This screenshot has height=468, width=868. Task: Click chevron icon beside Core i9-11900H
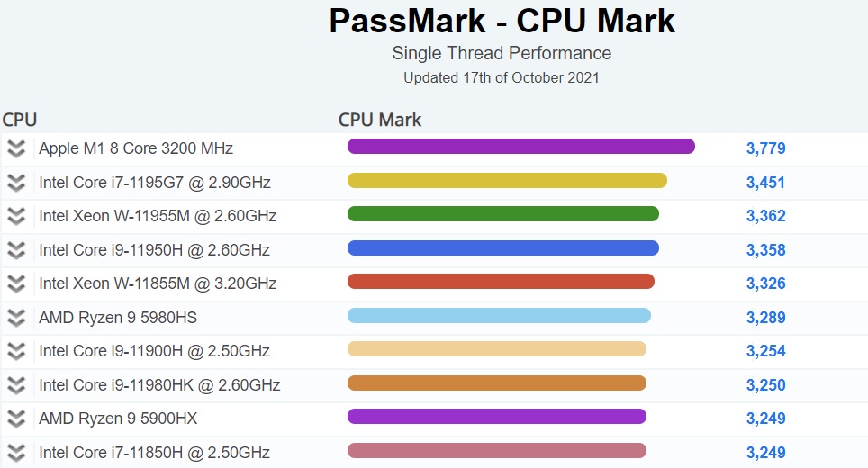pos(16,351)
